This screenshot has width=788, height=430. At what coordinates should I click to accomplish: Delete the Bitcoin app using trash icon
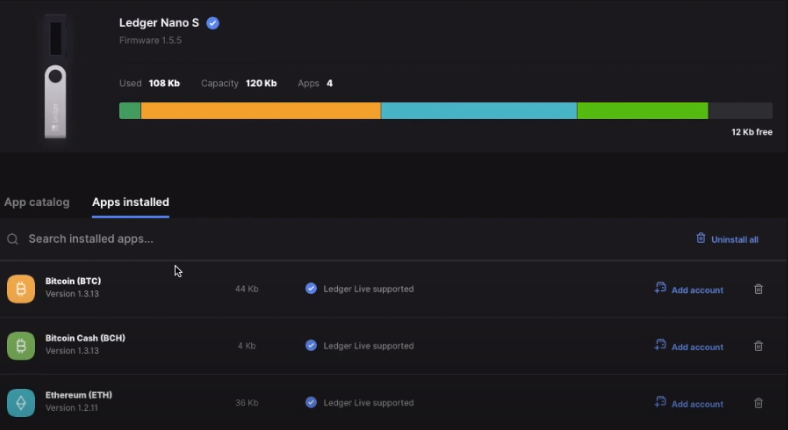click(x=758, y=289)
